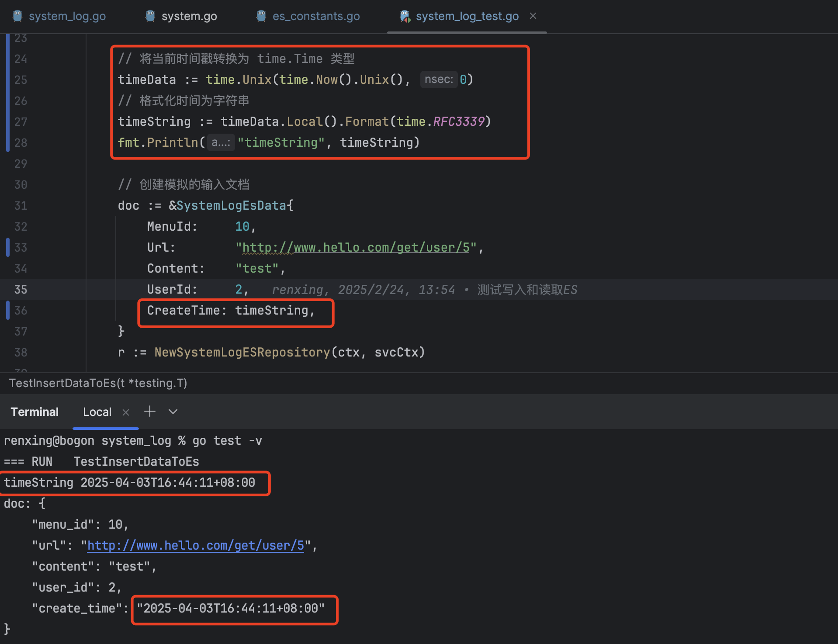Click the change marker beside line 33

point(8,247)
